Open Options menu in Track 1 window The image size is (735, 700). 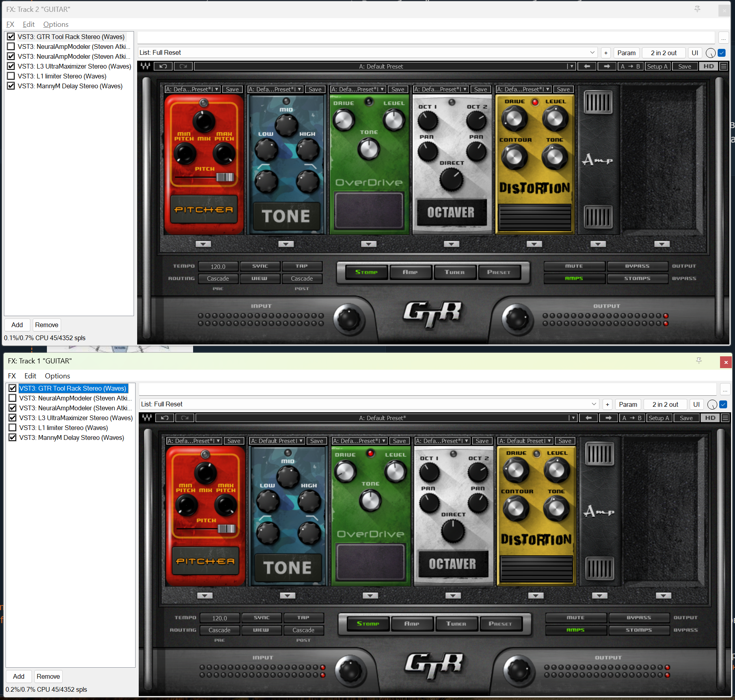click(x=58, y=376)
